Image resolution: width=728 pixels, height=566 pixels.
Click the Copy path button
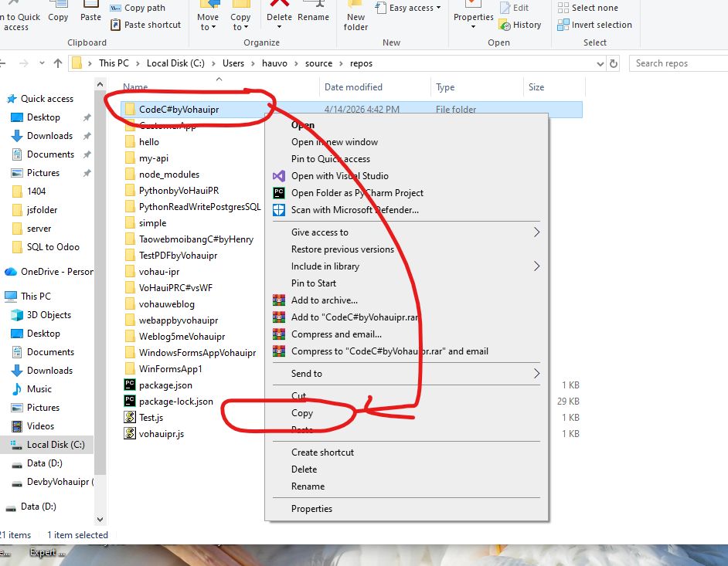pos(145,8)
